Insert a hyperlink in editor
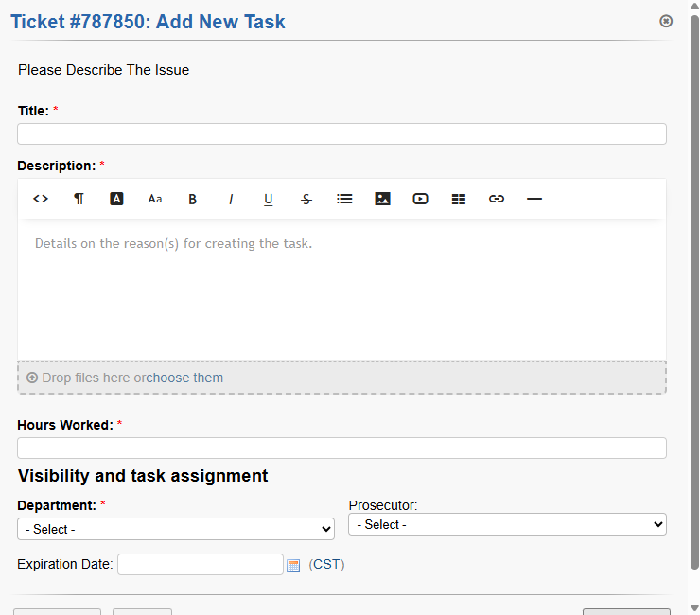The image size is (700, 615). pos(497,199)
